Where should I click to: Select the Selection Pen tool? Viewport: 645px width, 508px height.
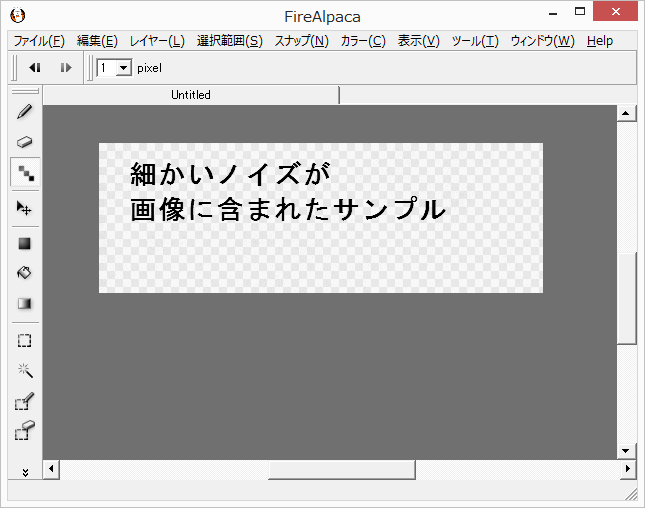point(25,401)
